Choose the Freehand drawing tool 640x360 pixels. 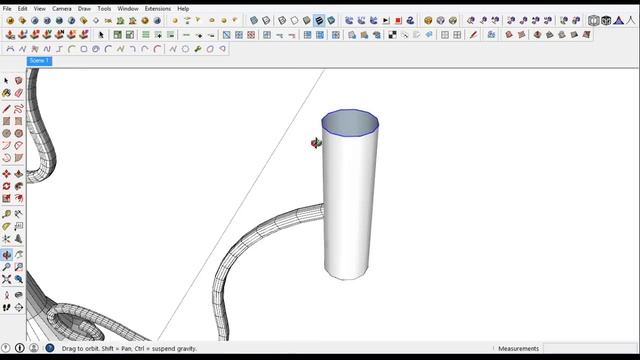point(18,109)
